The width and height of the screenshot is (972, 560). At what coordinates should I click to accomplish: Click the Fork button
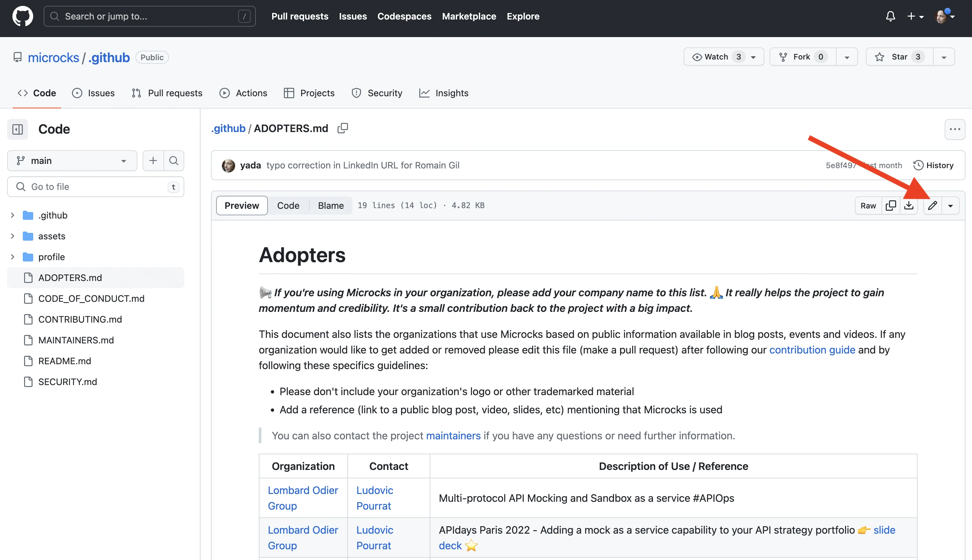click(x=801, y=57)
